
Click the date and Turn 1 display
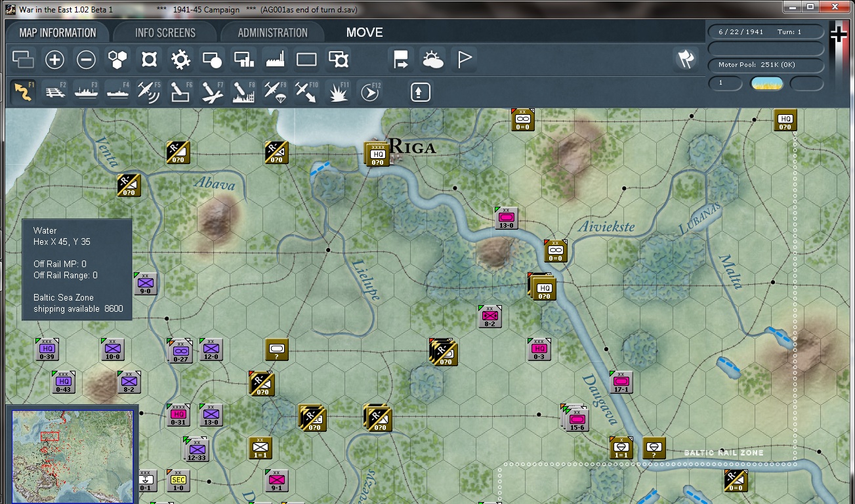point(765,31)
